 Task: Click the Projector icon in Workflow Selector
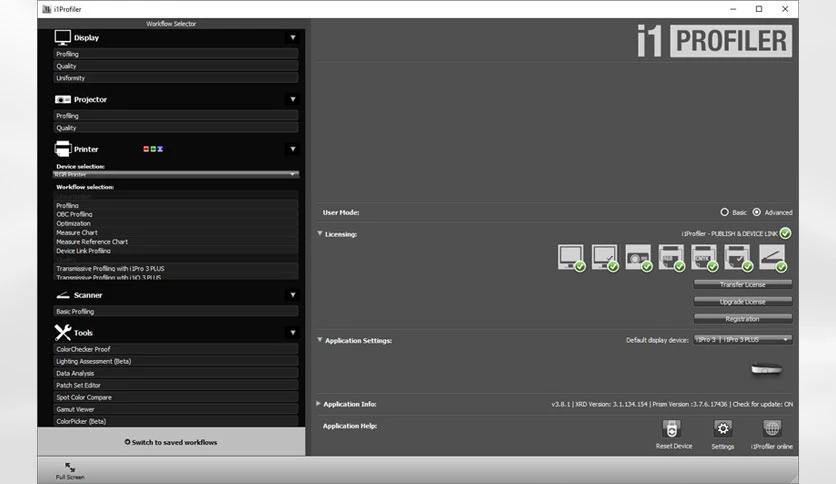click(x=62, y=100)
